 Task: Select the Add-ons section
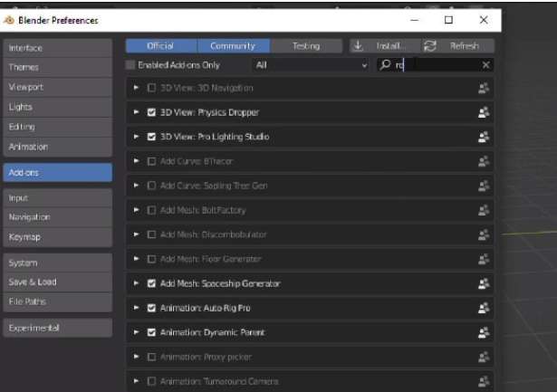[58, 173]
